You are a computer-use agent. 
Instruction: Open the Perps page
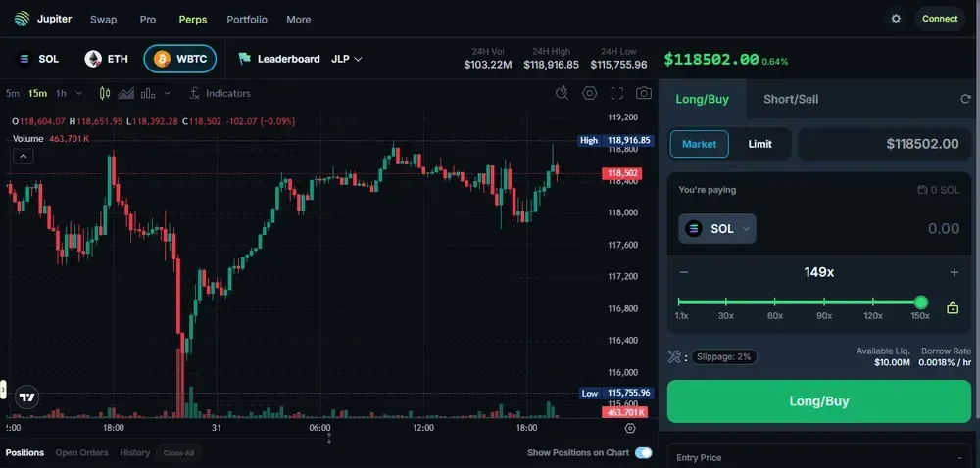(192, 20)
